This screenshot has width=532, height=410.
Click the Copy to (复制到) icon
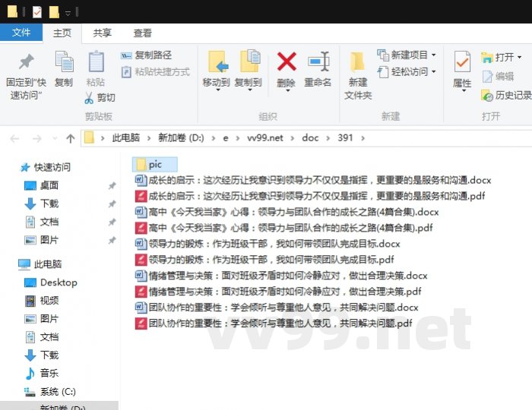(249, 61)
